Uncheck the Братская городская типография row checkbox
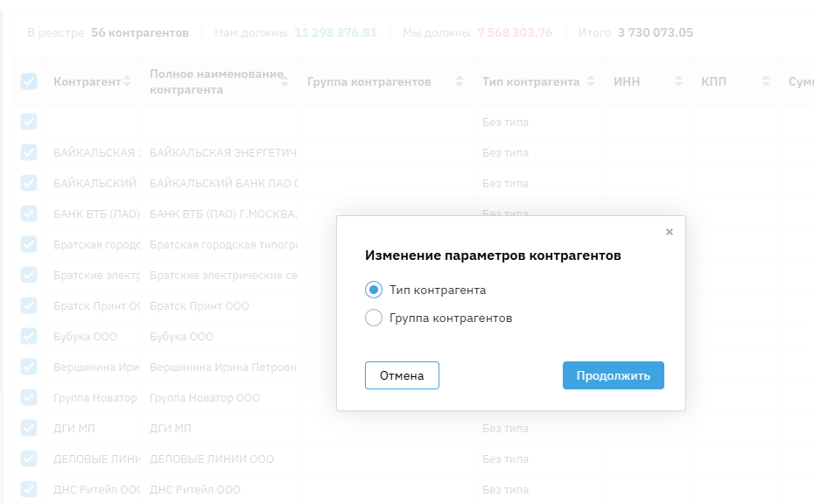This screenshot has height=504, width=814. (29, 244)
